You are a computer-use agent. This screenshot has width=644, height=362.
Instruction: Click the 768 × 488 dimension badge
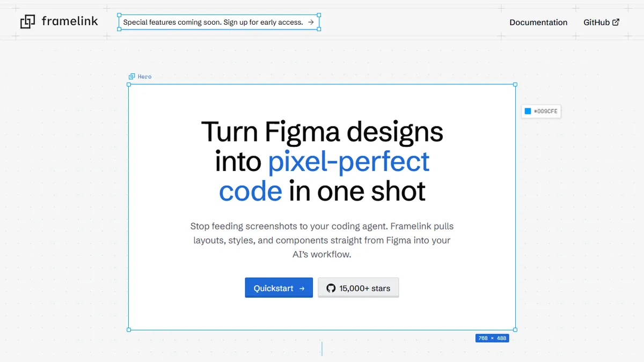pos(492,338)
